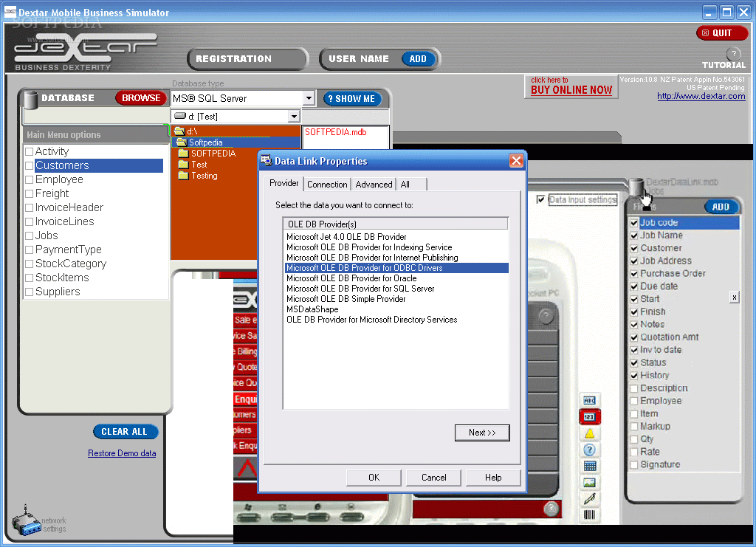Check the Activity menu option

29,151
